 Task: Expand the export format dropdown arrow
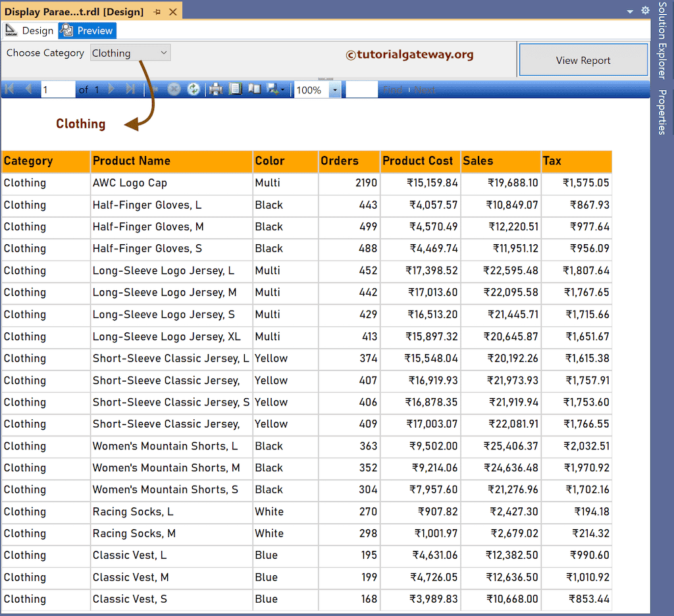[282, 90]
